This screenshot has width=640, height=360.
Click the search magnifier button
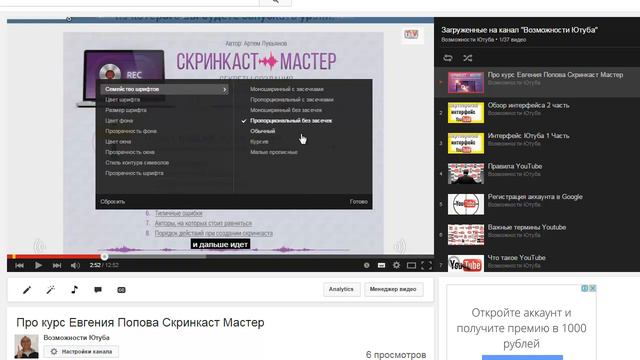[276, 2]
